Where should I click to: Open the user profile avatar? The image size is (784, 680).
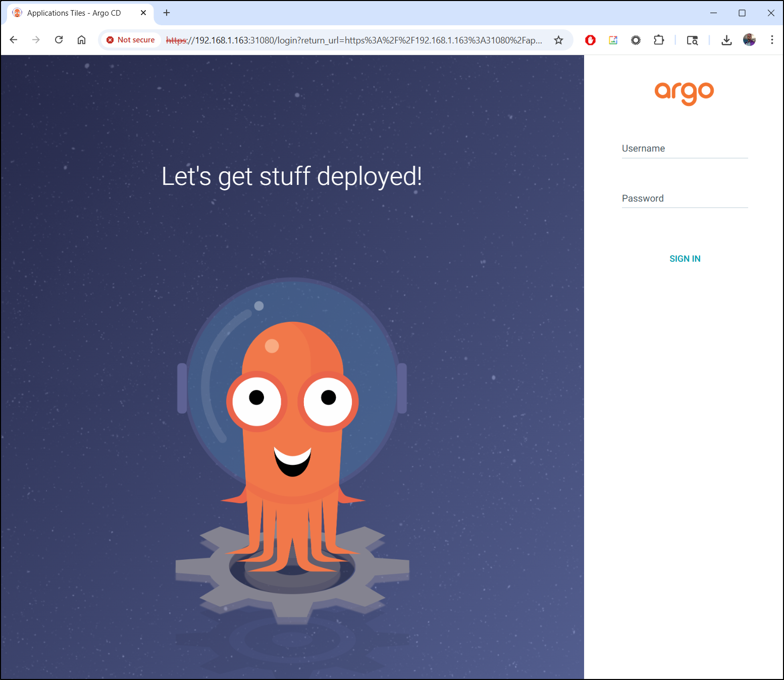749,40
